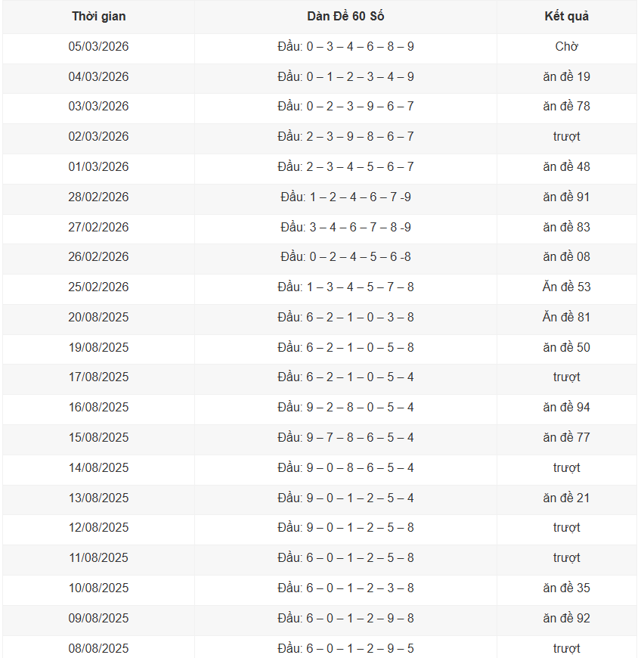
Task: Click "Đầu: 9 – 7 – 8 – 6 – 5 – 4" cell
Action: [x=345, y=438]
